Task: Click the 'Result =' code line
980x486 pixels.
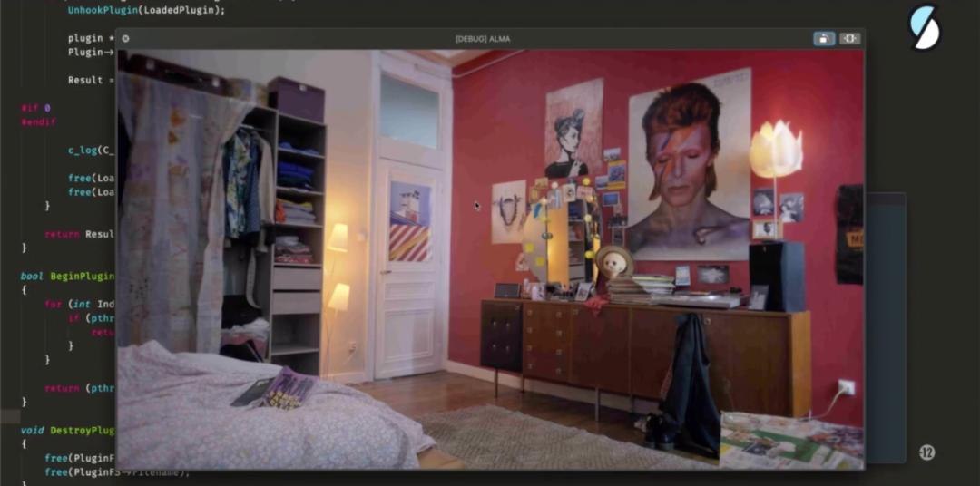Action: point(92,80)
